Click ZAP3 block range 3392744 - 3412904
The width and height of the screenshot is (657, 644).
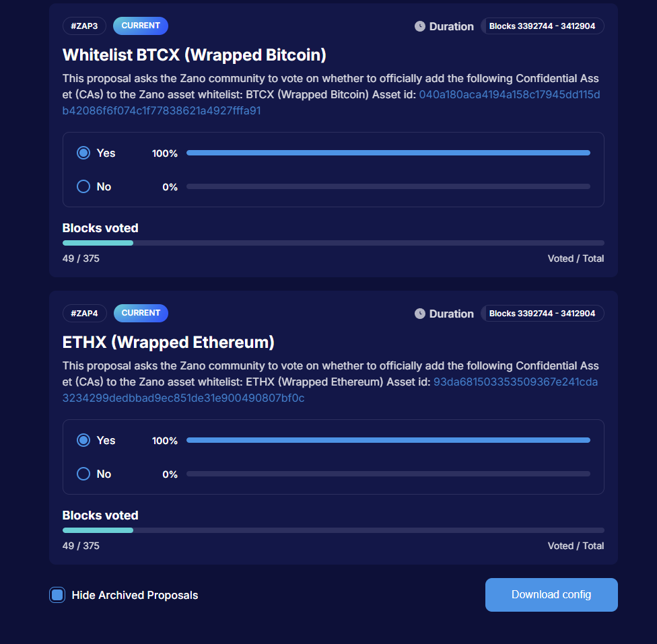pyautogui.click(x=542, y=26)
